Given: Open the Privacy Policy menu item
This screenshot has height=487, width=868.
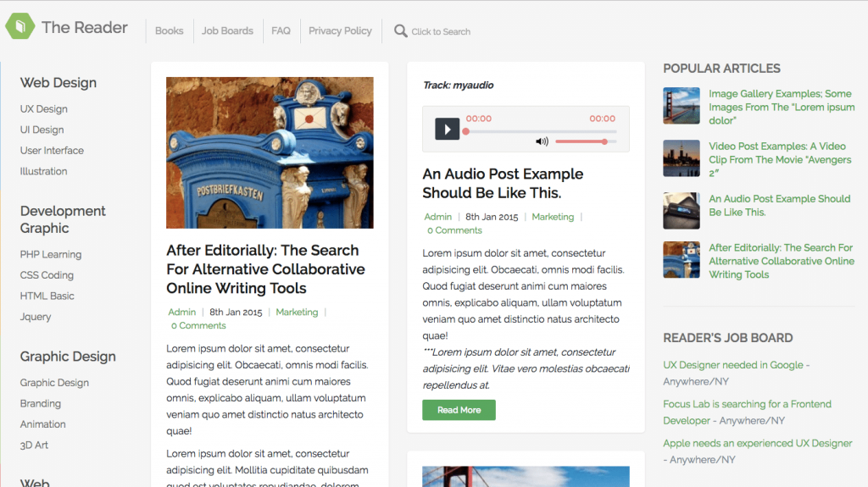Looking at the screenshot, I should click(x=340, y=31).
